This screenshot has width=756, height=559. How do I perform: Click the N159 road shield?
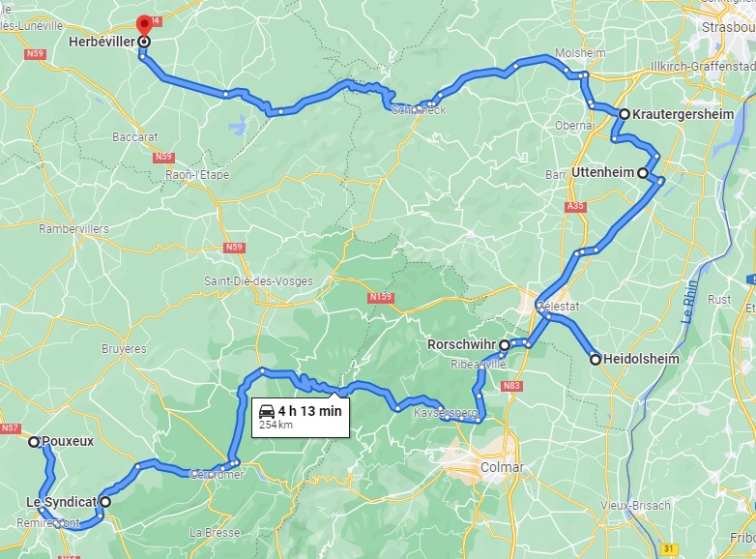(x=381, y=297)
